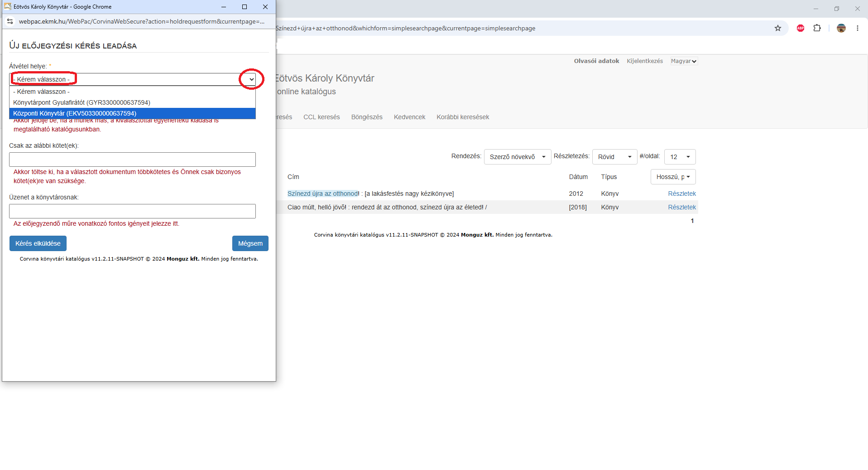The width and height of the screenshot is (868, 470).
Task: Pick the '- Kérem válasszon -' list option
Action: [132, 92]
